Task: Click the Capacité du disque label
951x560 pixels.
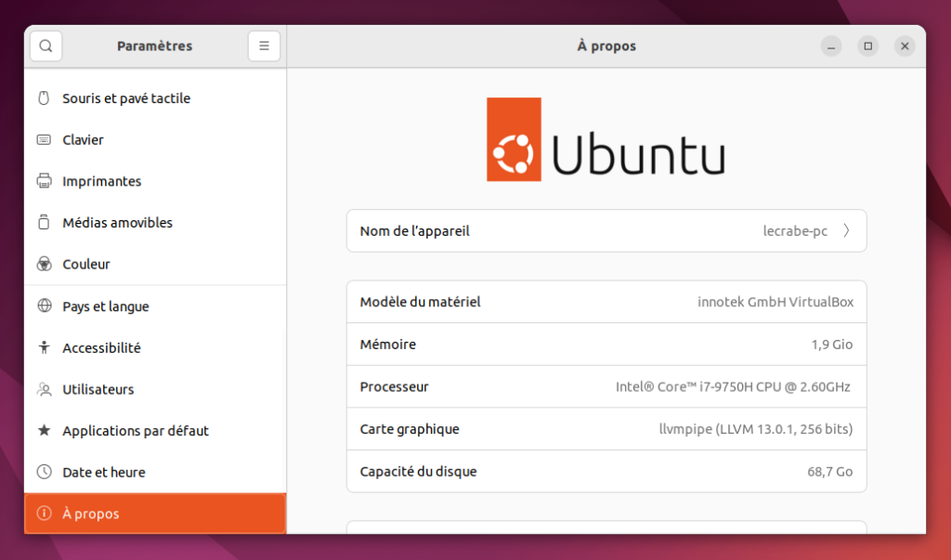Action: coord(418,472)
